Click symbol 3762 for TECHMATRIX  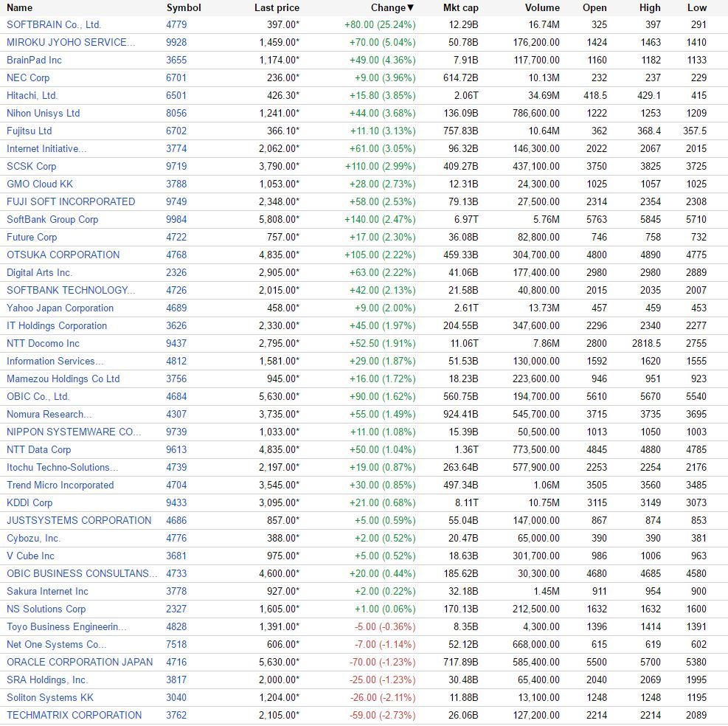pyautogui.click(x=176, y=715)
